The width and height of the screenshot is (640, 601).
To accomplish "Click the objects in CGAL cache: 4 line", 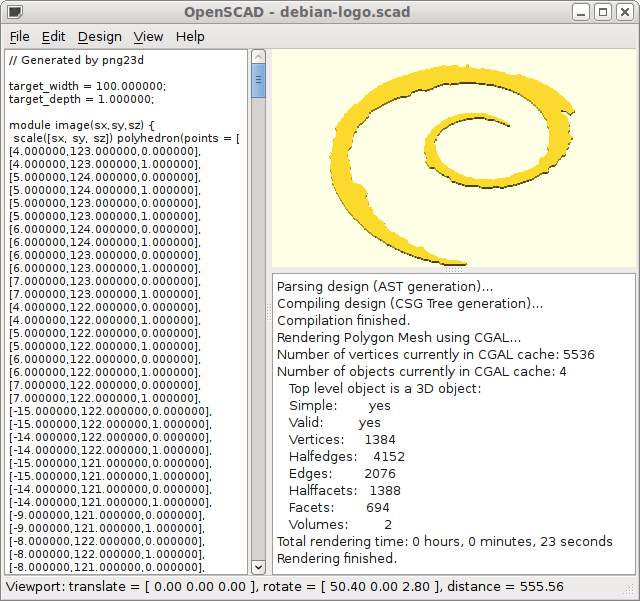I will coord(421,372).
